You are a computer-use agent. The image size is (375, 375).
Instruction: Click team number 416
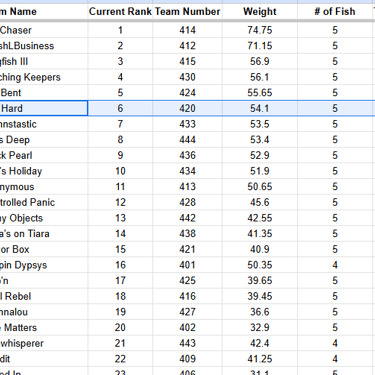coord(187,296)
